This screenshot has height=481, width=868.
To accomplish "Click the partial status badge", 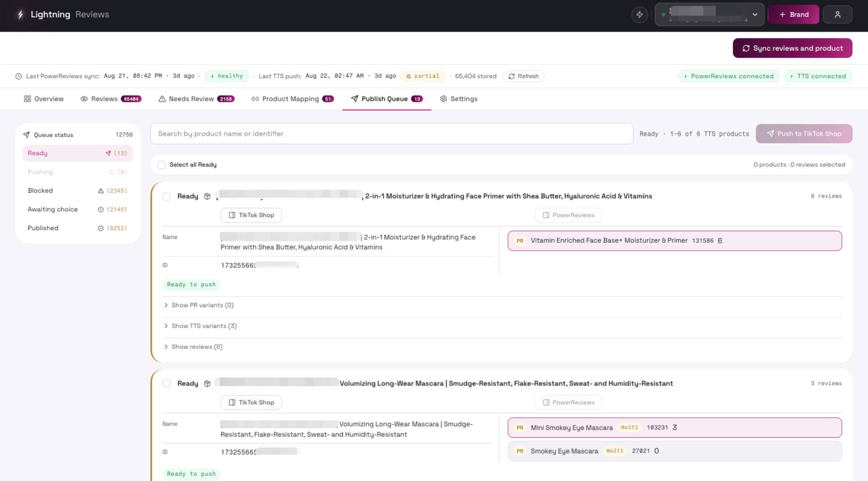I will point(423,76).
